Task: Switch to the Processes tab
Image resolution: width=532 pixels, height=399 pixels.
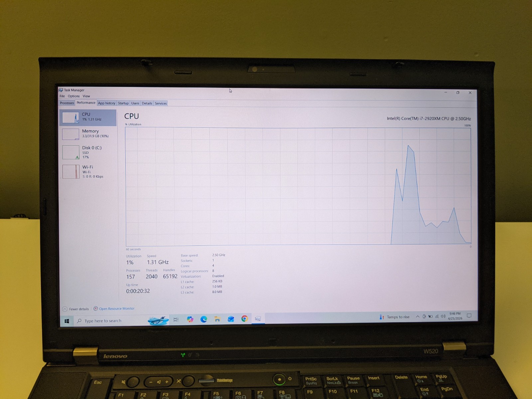Action: point(67,103)
